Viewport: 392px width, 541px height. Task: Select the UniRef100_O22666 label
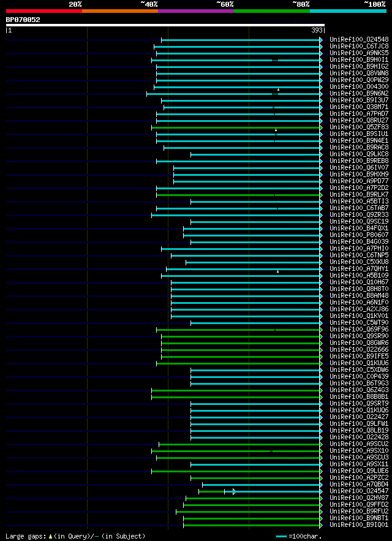point(359,349)
